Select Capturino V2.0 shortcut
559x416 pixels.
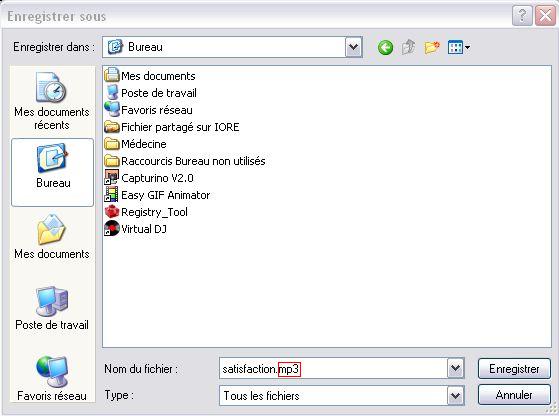(149, 178)
